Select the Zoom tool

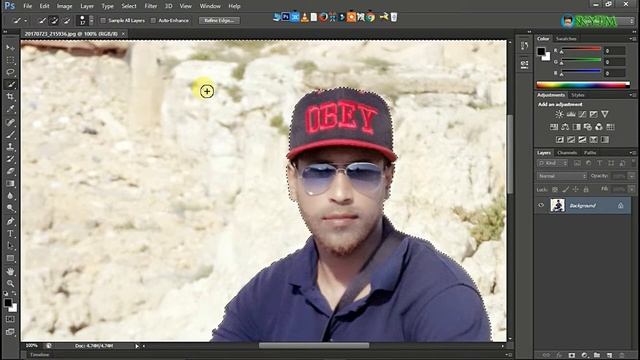tap(10, 283)
